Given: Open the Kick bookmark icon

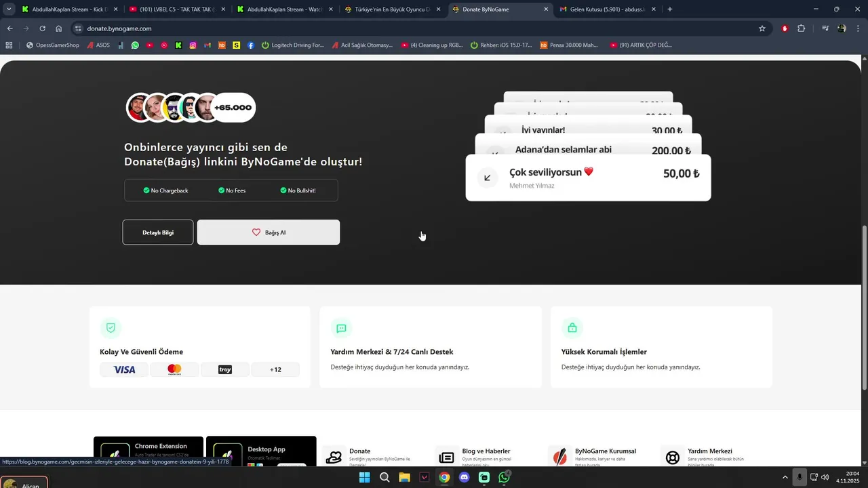Looking at the screenshot, I should click(178, 45).
